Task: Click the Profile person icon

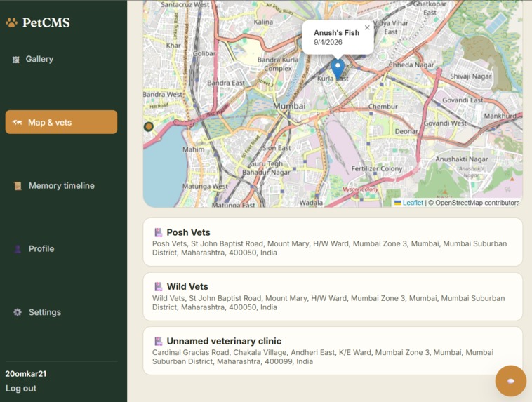Action: point(18,249)
